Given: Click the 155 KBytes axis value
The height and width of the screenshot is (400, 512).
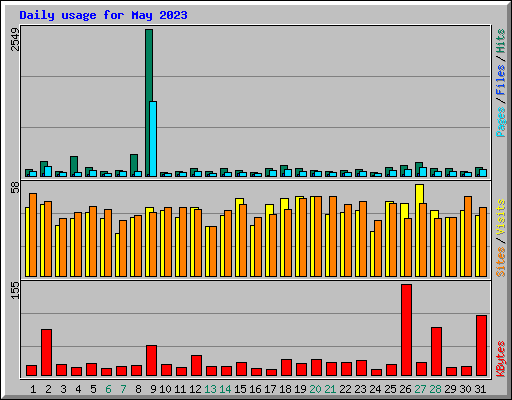Looking at the screenshot, I should tap(15, 290).
